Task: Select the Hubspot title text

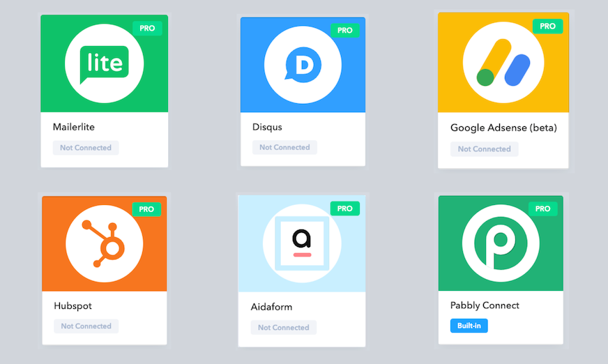Action: pyautogui.click(x=73, y=306)
